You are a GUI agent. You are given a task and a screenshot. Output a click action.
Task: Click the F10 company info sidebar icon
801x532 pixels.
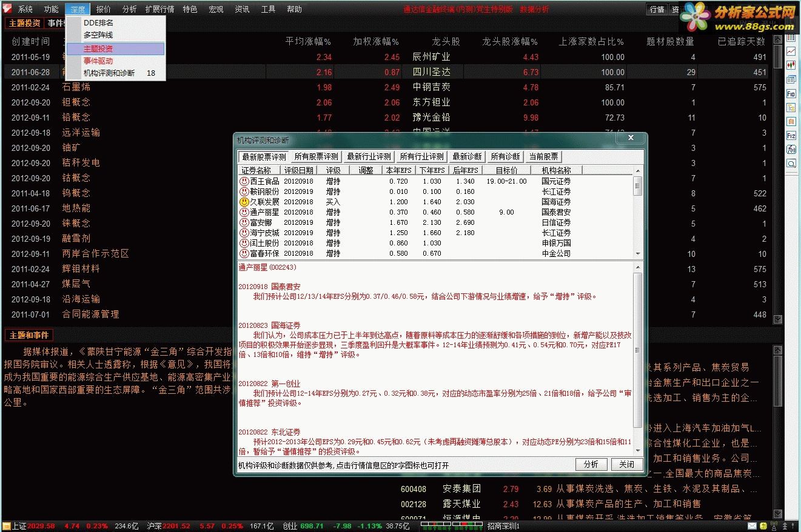tap(791, 94)
